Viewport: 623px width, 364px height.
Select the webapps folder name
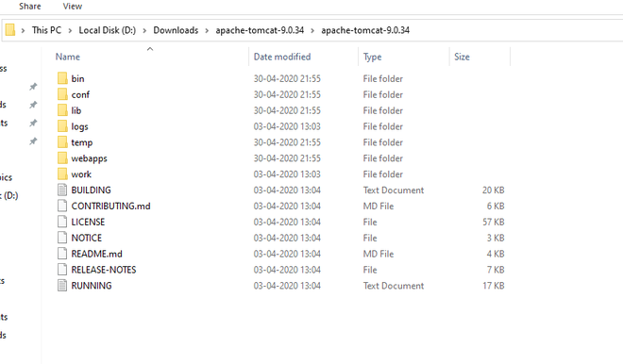[x=90, y=158]
